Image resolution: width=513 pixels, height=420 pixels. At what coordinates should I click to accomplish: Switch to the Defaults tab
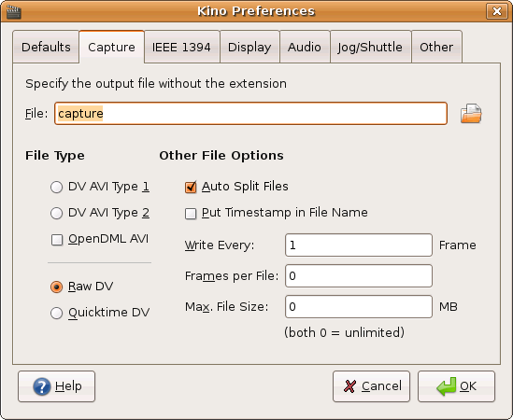pyautogui.click(x=46, y=47)
